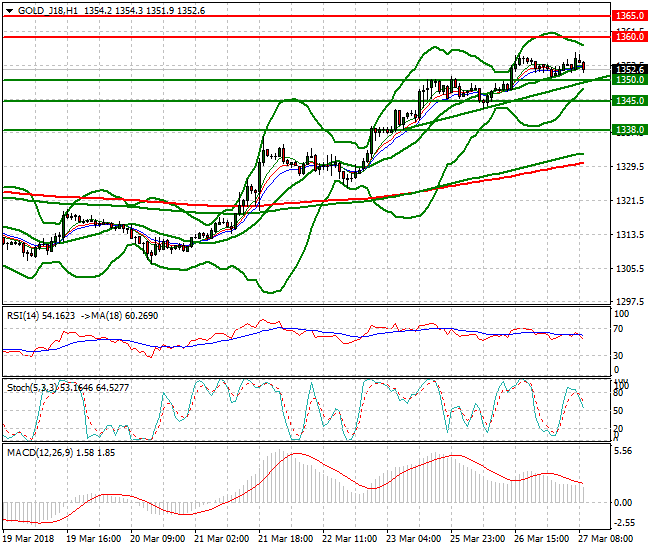Click the MACD scale value 5.56
This screenshot has width=650, height=550.
(623, 451)
